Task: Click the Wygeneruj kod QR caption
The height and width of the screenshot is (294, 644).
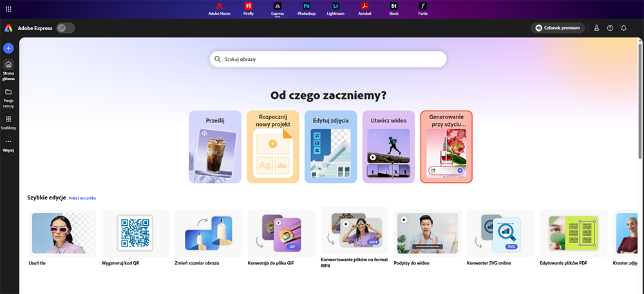Action: (121, 263)
